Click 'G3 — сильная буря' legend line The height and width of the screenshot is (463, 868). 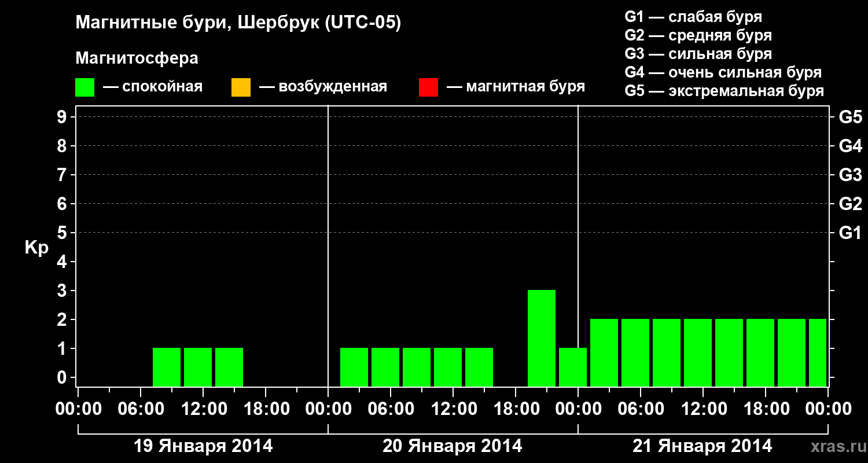pos(698,54)
